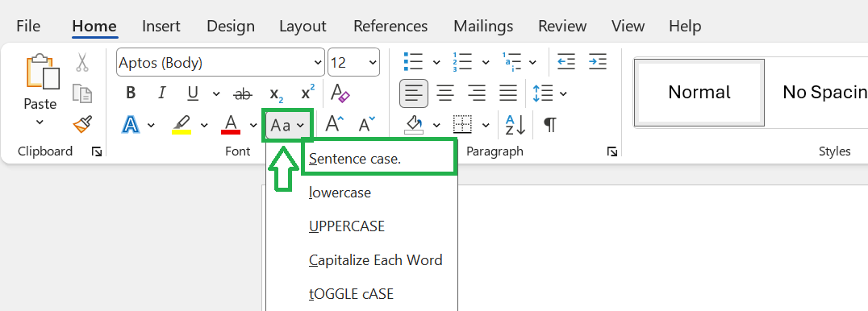This screenshot has width=868, height=311.
Task: Click the Borders icon
Action: coord(463,125)
